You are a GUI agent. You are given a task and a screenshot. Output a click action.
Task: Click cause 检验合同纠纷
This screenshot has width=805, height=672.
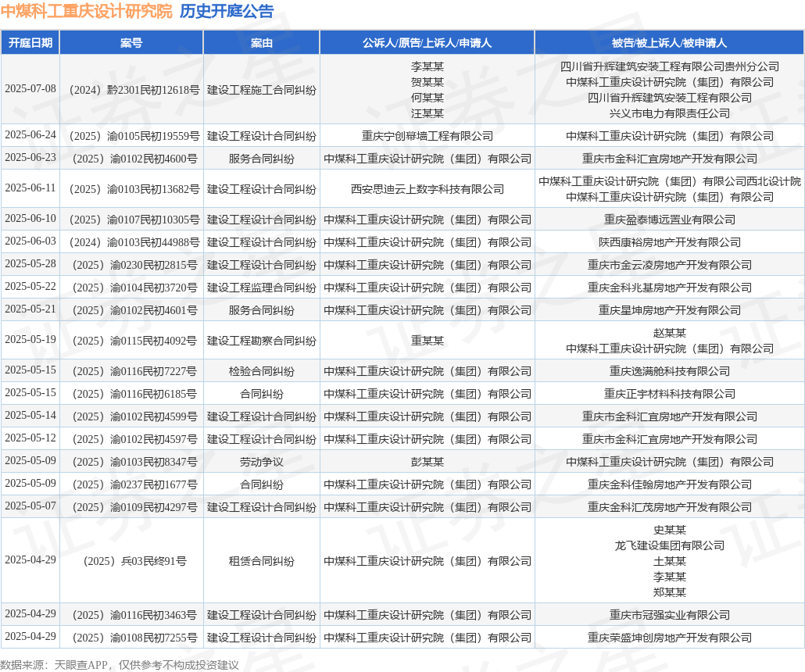point(261,371)
